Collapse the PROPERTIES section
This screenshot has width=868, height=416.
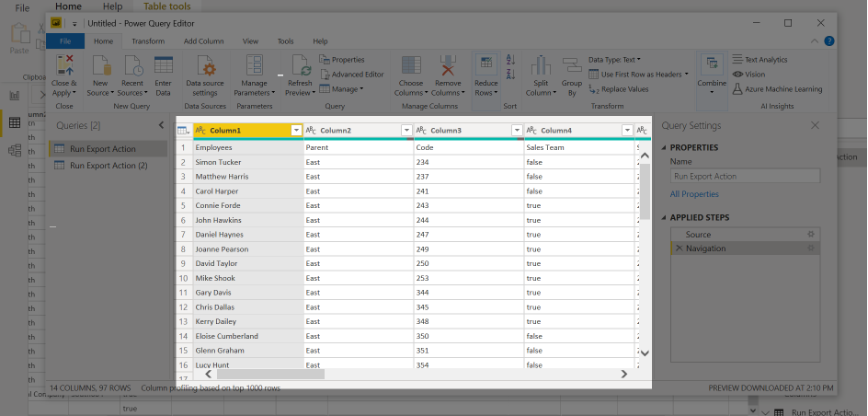coord(665,147)
